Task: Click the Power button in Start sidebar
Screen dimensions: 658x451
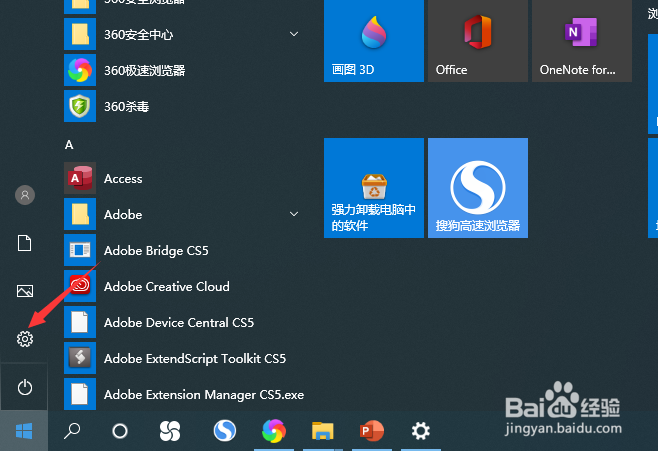Action: pos(25,387)
